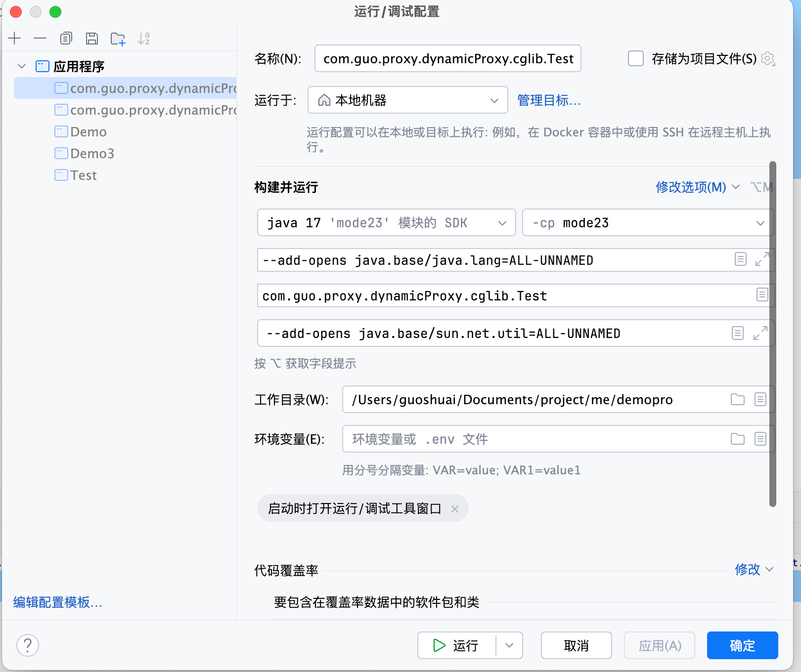Open java 17 SDK dropdown
Screen dimensions: 801x672
pyautogui.click(x=386, y=222)
